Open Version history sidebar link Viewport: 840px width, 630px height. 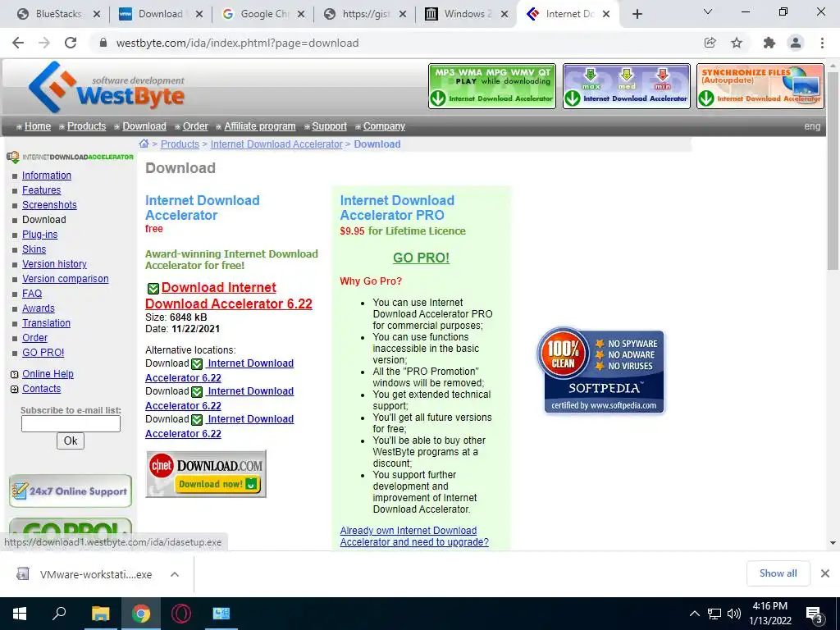point(54,263)
